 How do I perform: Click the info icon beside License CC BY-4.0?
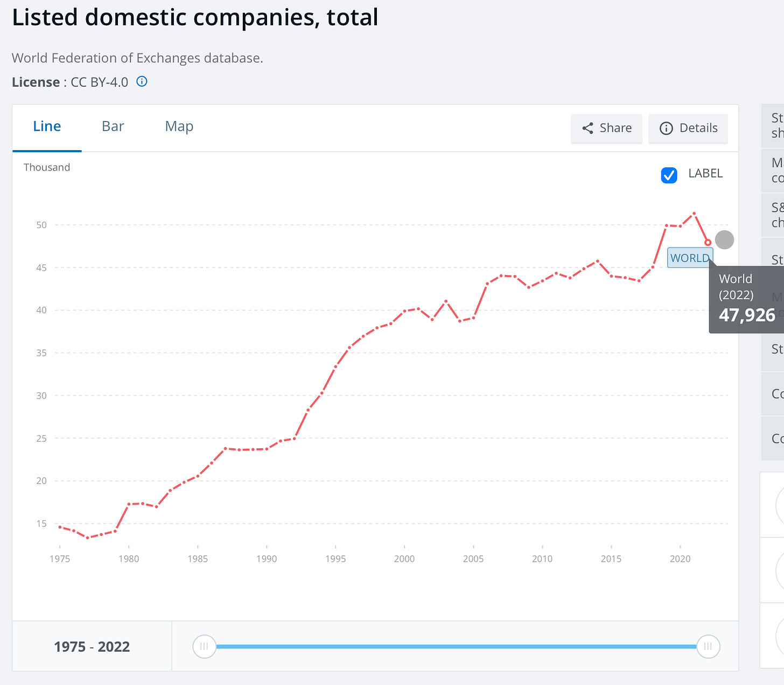[142, 82]
